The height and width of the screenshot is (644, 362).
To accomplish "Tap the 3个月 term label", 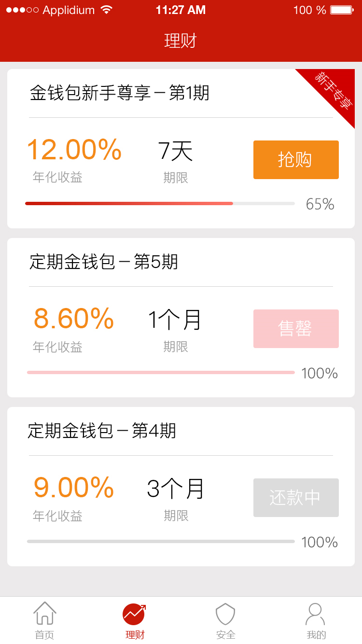I will coord(176,489).
